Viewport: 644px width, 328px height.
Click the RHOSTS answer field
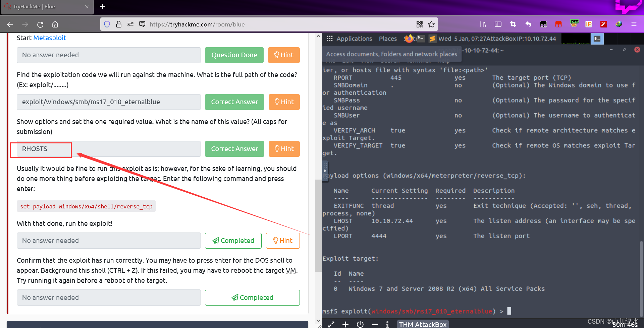(x=109, y=149)
